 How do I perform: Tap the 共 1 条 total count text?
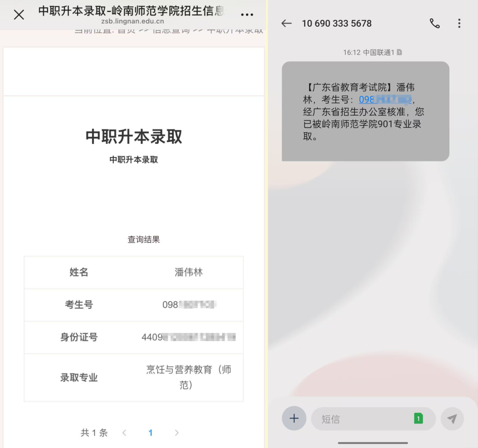(94, 433)
